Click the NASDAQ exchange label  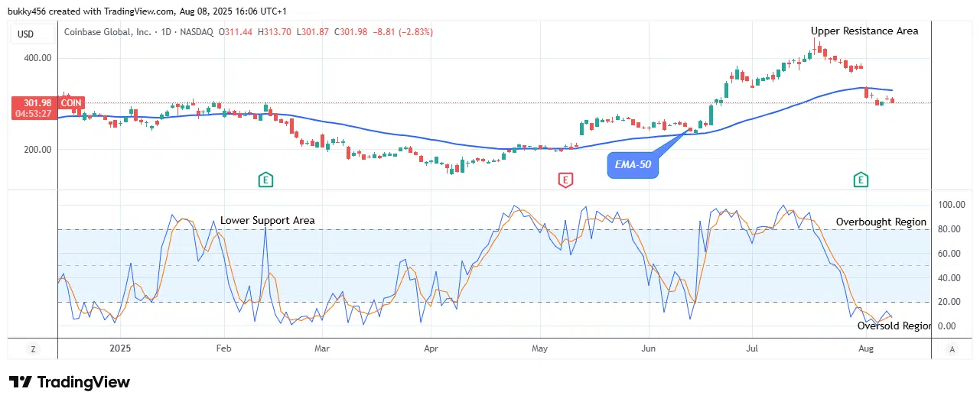click(x=197, y=33)
